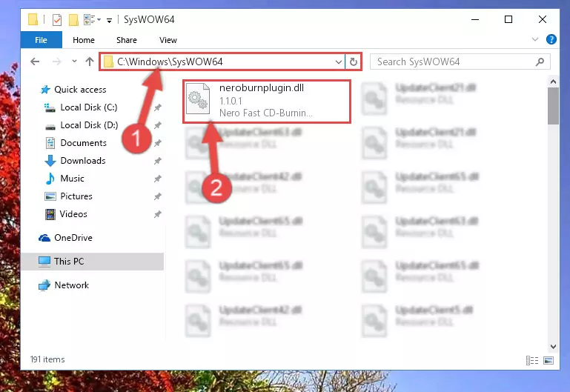The image size is (570, 392).
Task: Open Customize Quick Access Toolbar dropdown arrow
Action: [x=109, y=20]
